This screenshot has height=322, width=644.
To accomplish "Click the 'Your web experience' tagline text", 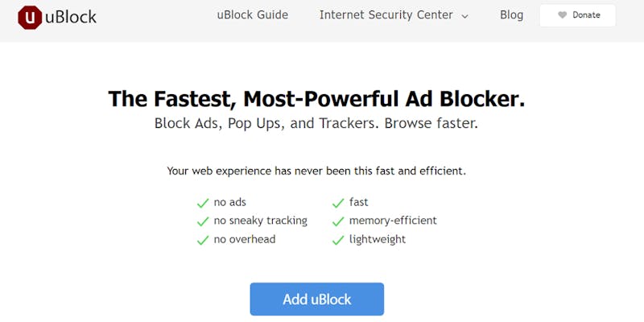I will (x=316, y=171).
